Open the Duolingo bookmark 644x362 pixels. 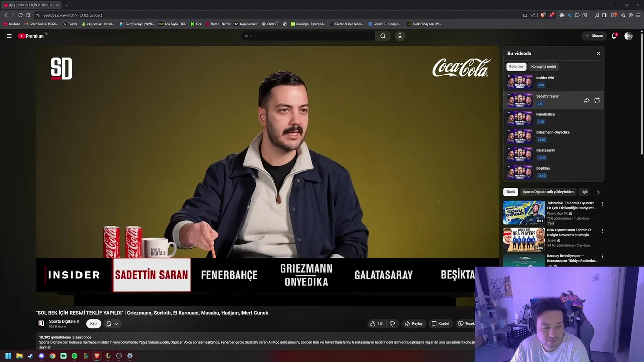pyautogui.click(x=307, y=24)
